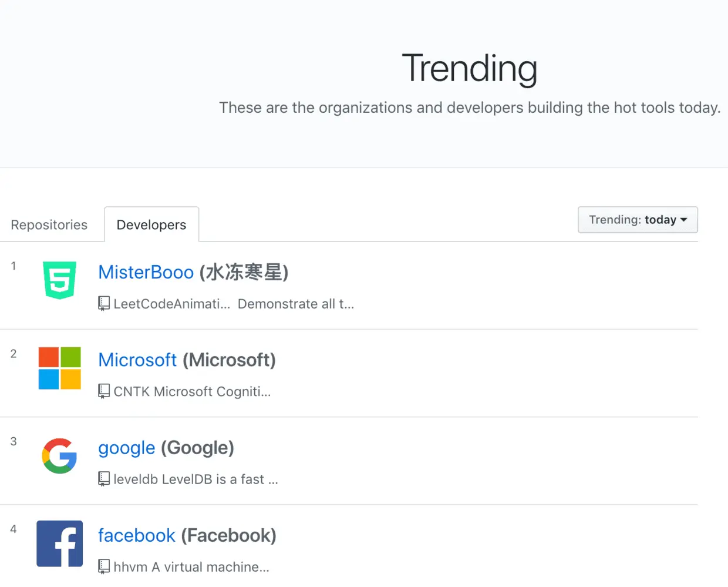728x587 pixels.
Task: Click the (水冻寒星) display name
Action: 244,272
